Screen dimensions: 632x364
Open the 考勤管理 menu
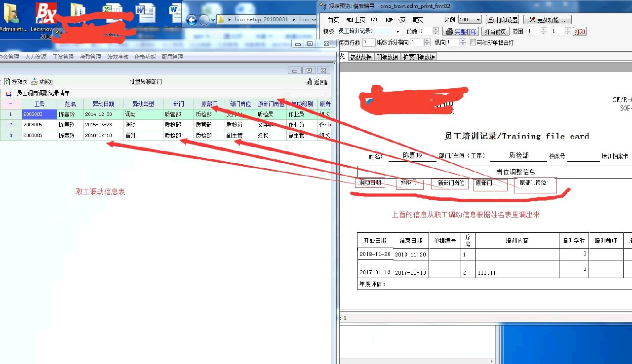point(90,57)
